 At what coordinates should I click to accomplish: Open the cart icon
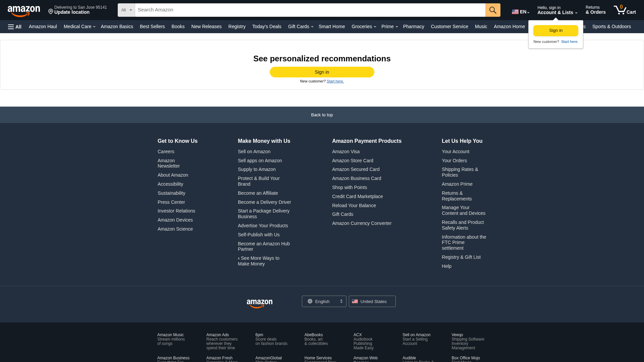[625, 10]
